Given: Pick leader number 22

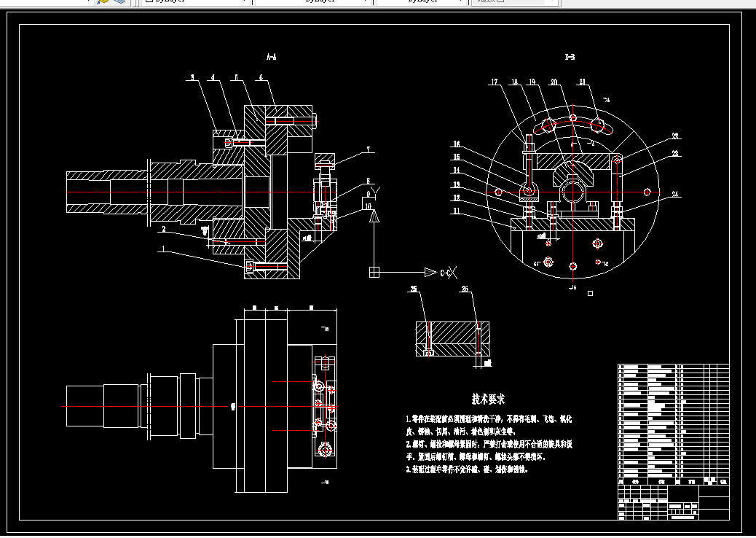Looking at the screenshot, I should [675, 136].
